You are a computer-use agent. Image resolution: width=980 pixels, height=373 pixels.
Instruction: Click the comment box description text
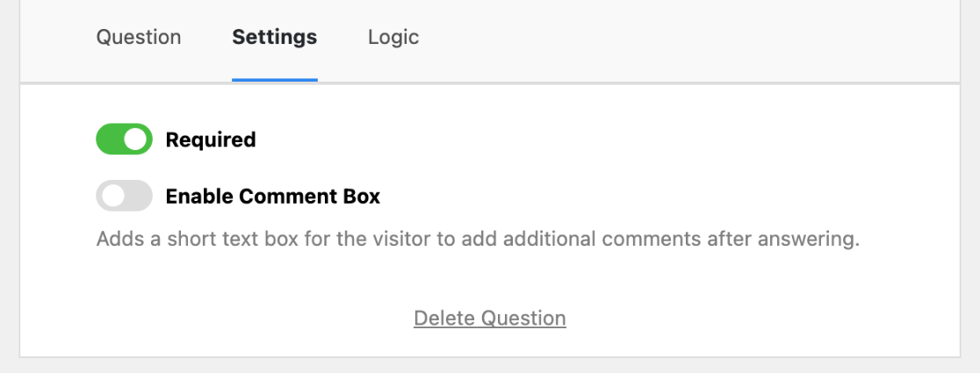(477, 240)
